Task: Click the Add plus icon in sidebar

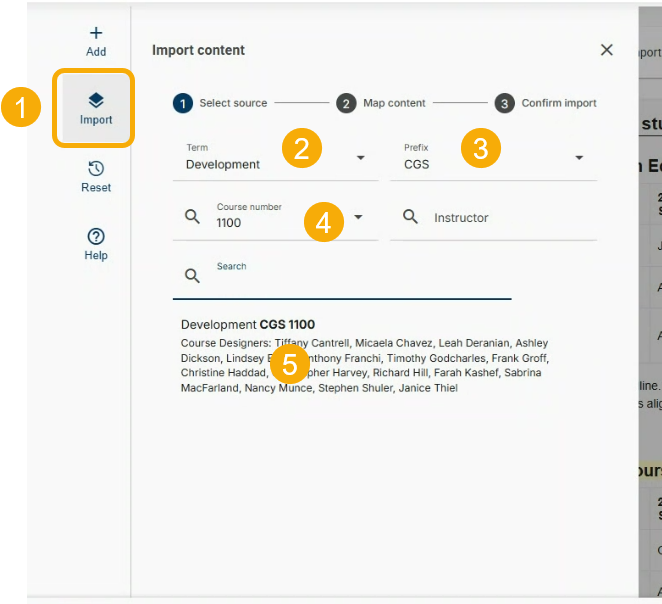Action: [x=96, y=33]
